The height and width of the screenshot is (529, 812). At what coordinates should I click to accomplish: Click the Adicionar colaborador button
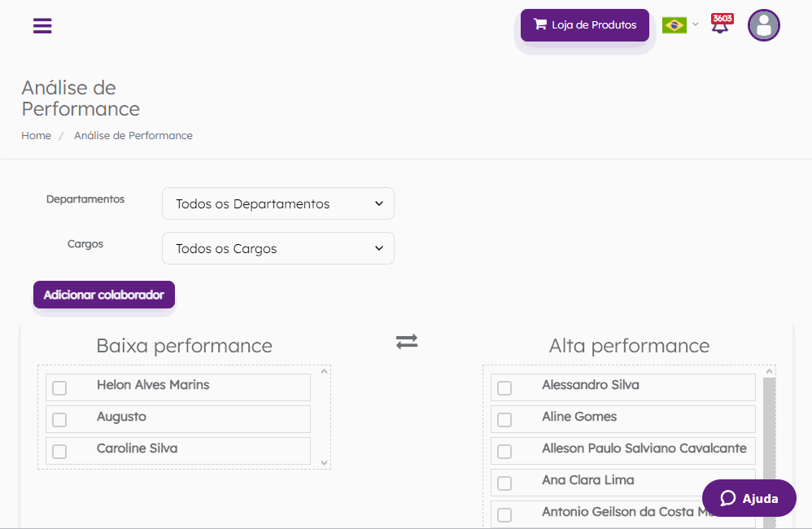pos(103,295)
